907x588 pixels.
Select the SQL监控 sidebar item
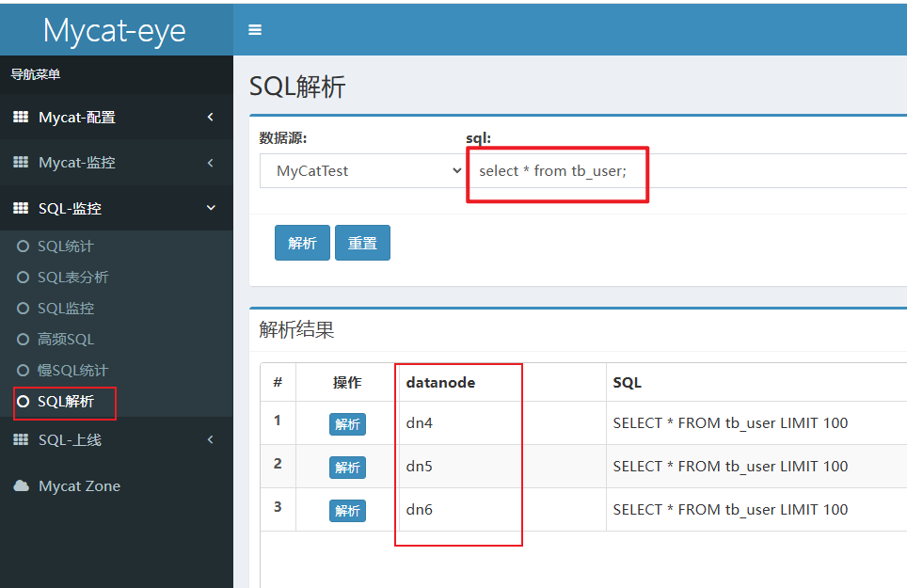pos(66,309)
